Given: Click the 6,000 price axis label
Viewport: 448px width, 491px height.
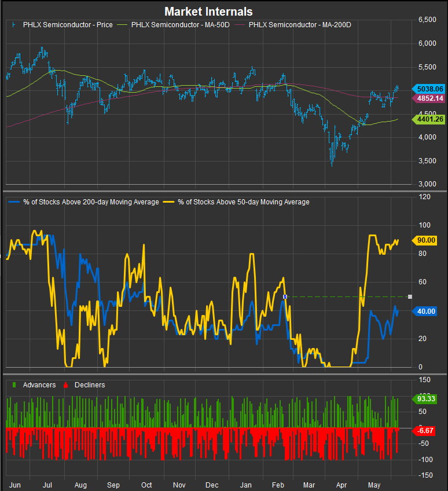Looking at the screenshot, I should point(427,43).
